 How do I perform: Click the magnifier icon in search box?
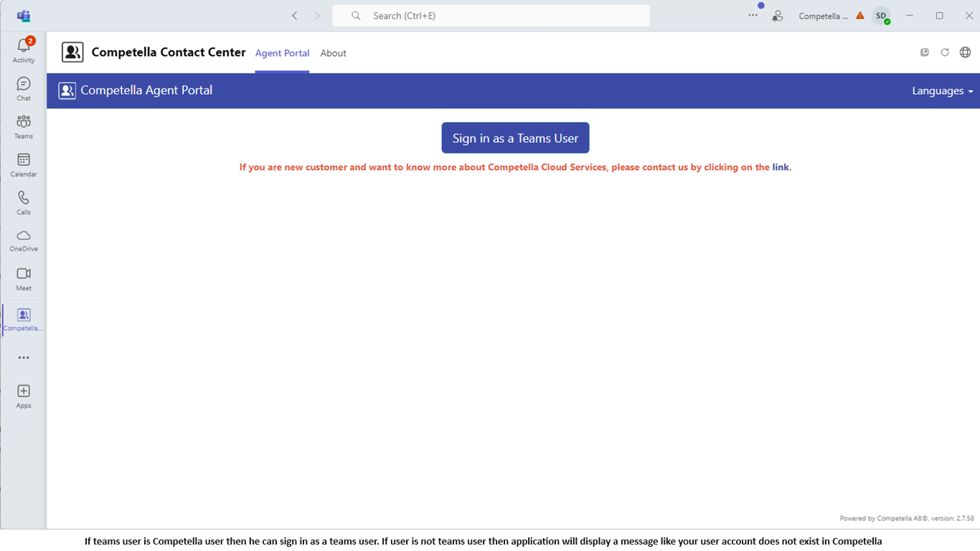(x=356, y=16)
